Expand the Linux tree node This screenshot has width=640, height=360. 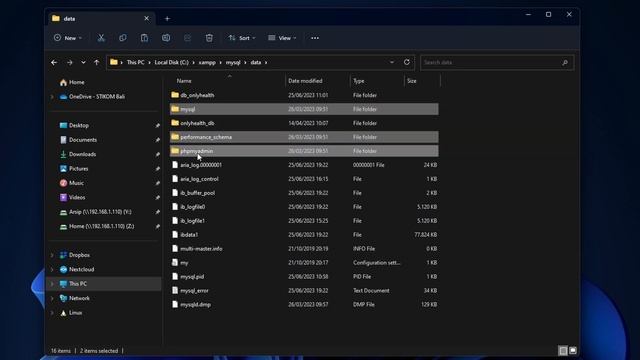(52, 313)
